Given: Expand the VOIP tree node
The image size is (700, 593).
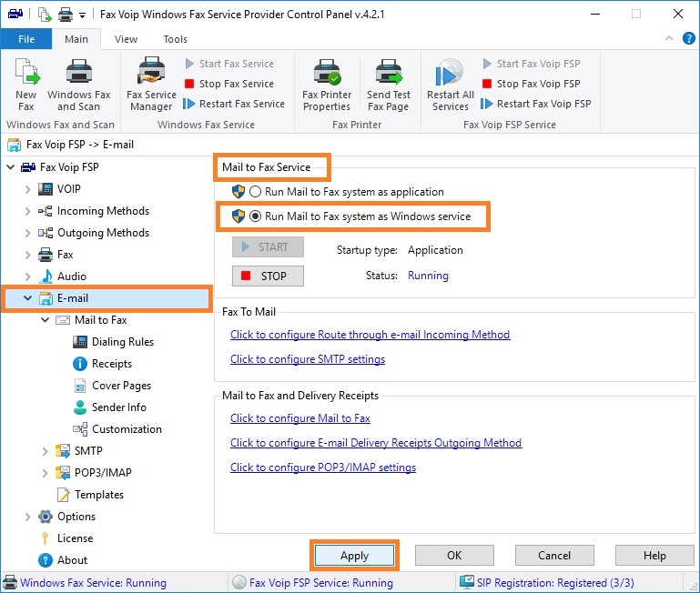Looking at the screenshot, I should point(27,189).
